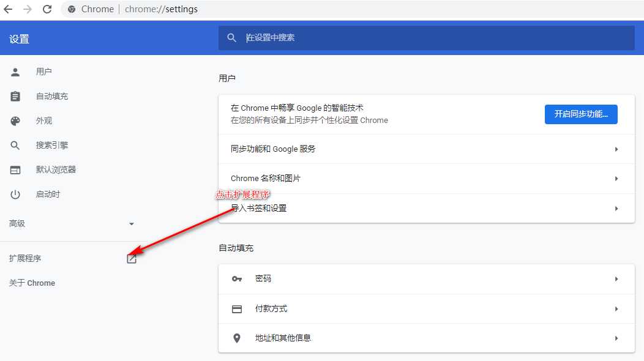Image resolution: width=644 pixels, height=361 pixels.
Task: Click the 搜索引擎 magnifier icon in sidebar
Action: 15,146
